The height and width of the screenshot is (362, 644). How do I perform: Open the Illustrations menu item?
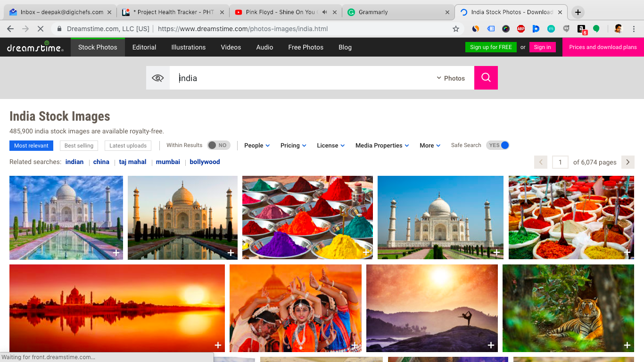pos(188,47)
